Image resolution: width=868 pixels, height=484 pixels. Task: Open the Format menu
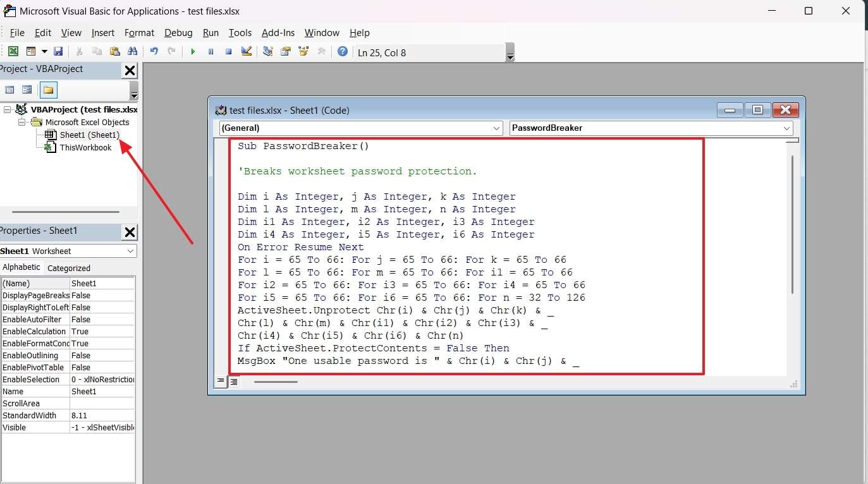pos(139,33)
